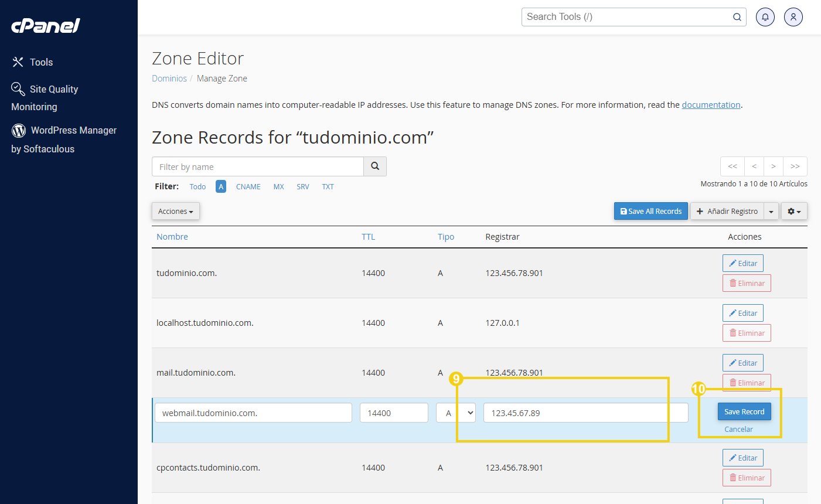Click the notifications bell icon

click(x=765, y=17)
